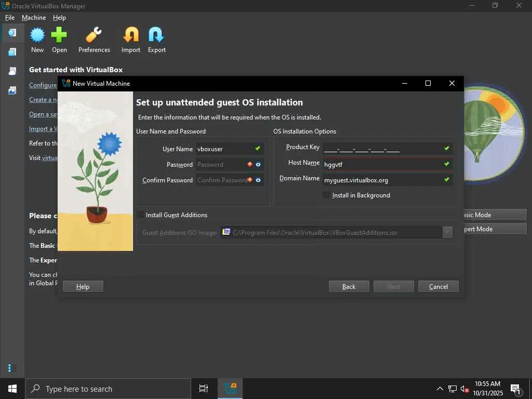Click the VirtualBox taskbar icon
Viewport: 532px width, 399px height.
pyautogui.click(x=230, y=389)
